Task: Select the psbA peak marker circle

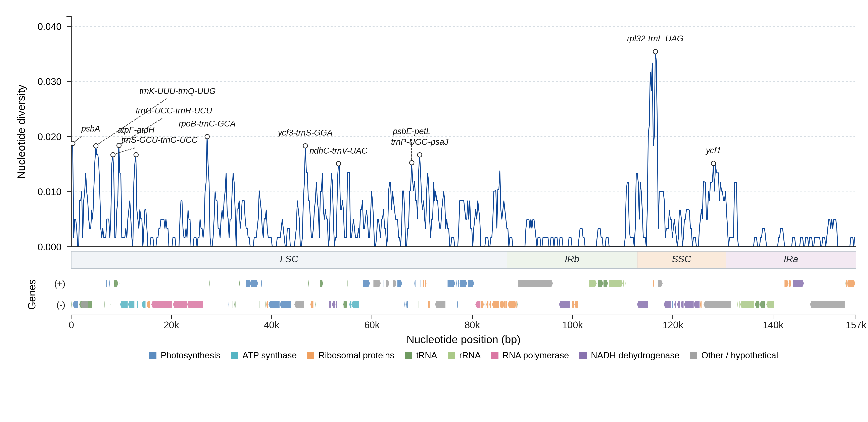Action: [73, 144]
